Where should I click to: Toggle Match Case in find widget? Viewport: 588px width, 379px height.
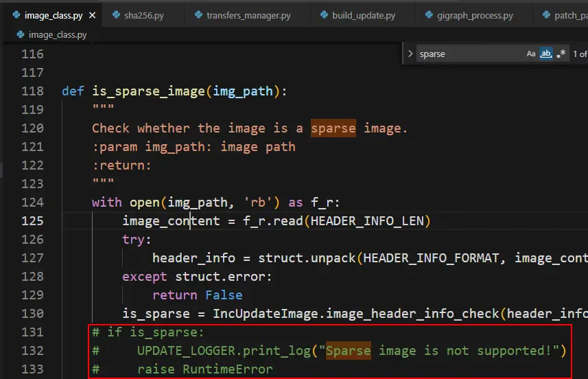(x=530, y=54)
